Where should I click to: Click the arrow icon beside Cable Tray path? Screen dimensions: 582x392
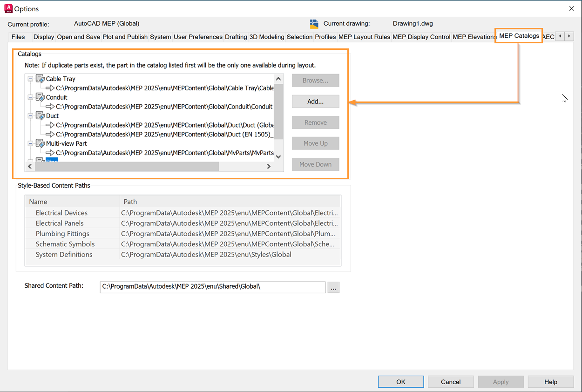(x=50, y=88)
